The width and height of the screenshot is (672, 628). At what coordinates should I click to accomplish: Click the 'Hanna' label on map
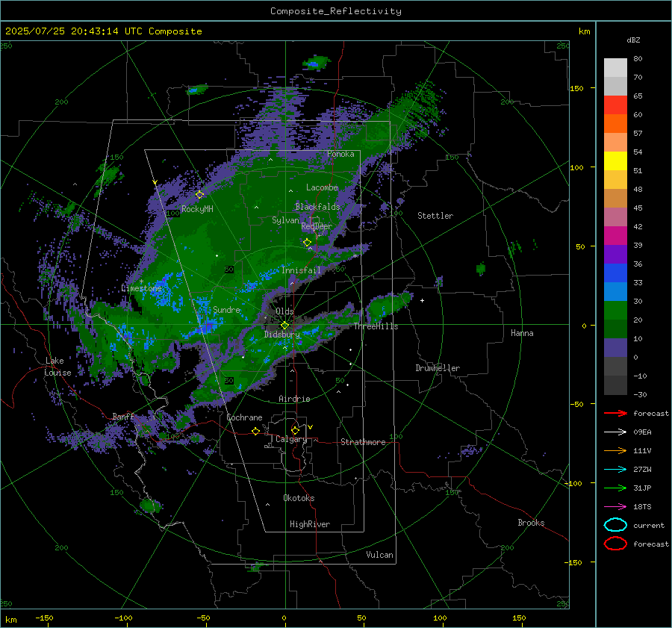522,333
